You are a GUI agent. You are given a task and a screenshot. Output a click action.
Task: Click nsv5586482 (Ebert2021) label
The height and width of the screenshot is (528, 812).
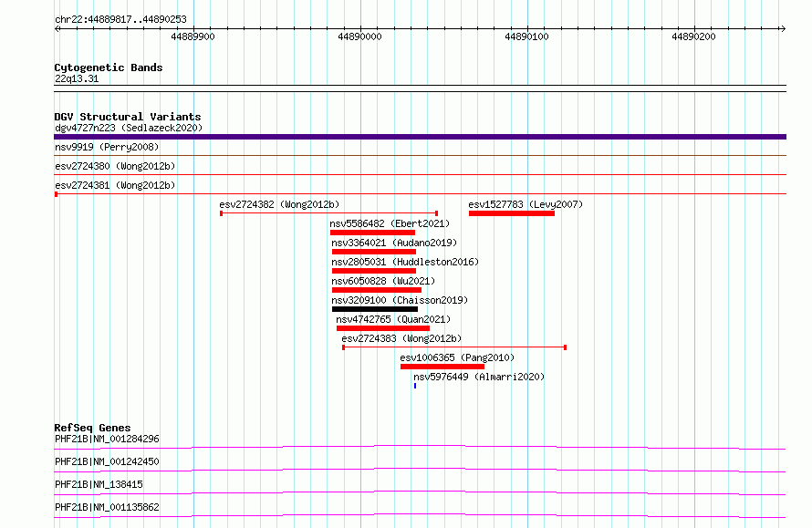390,223
